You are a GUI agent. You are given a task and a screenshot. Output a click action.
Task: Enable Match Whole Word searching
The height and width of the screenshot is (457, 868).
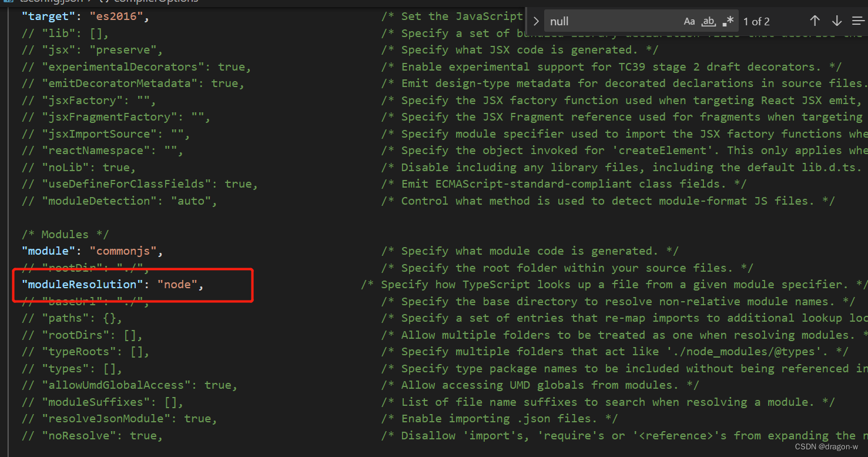tap(708, 21)
